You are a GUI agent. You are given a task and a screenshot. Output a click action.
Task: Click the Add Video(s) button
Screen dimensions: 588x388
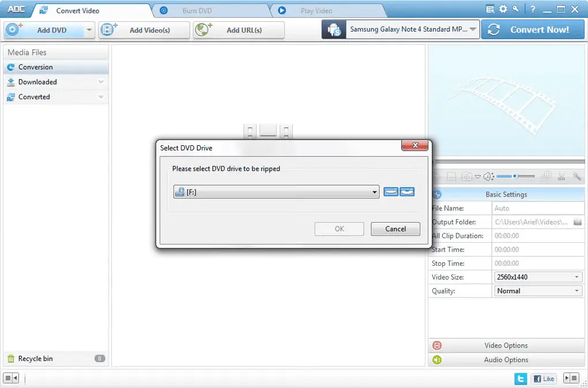click(144, 30)
